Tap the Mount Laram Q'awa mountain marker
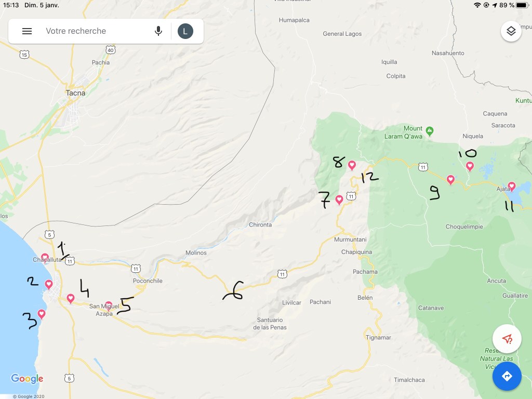 pos(429,129)
